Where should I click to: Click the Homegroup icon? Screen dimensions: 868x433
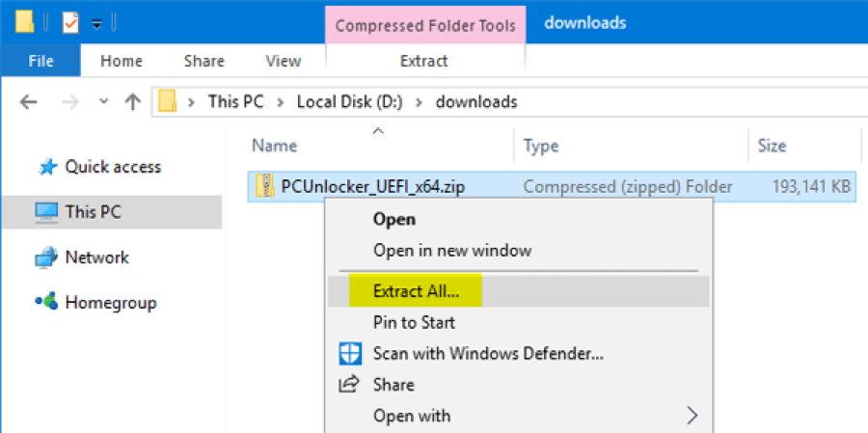[46, 302]
